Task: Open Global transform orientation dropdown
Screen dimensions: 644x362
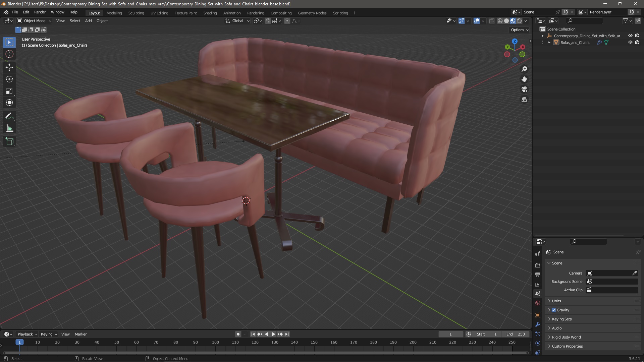Action: point(237,21)
